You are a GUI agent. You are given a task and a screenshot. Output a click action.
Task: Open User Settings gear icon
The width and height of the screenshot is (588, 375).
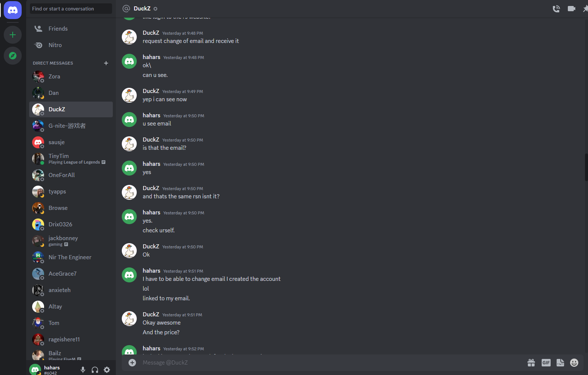tap(107, 370)
